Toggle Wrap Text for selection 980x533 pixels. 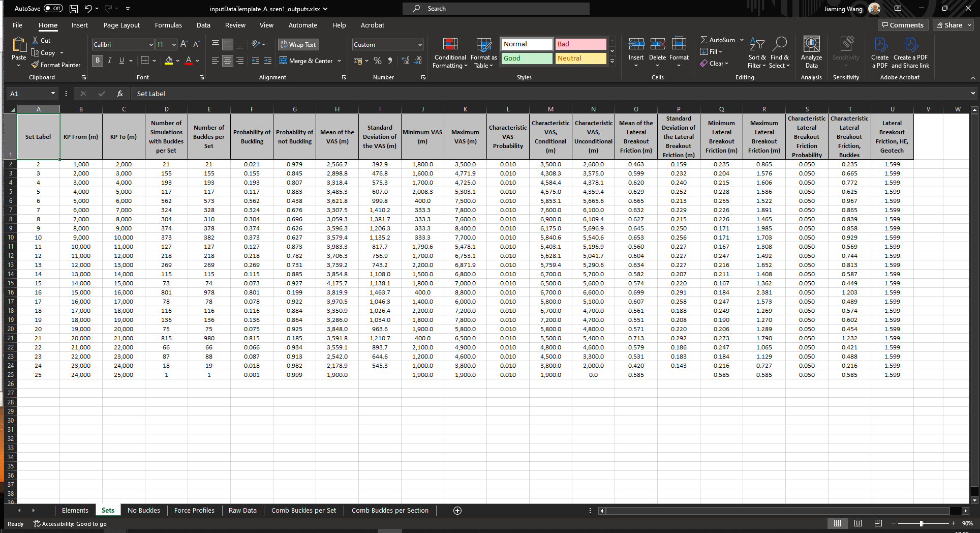tap(298, 44)
